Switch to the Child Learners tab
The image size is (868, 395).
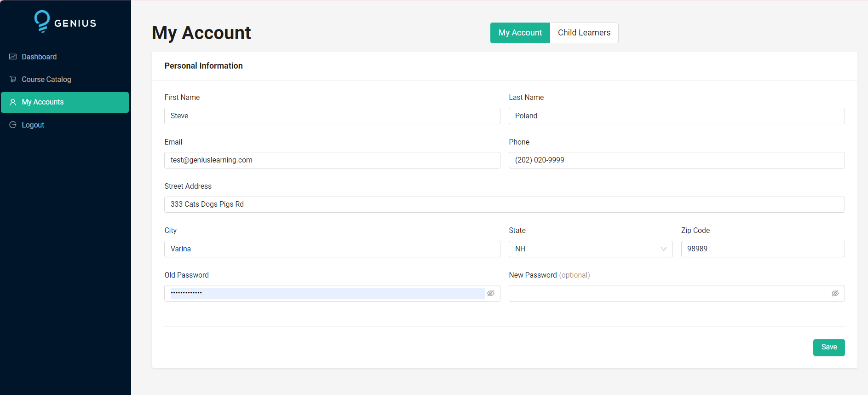(x=584, y=33)
